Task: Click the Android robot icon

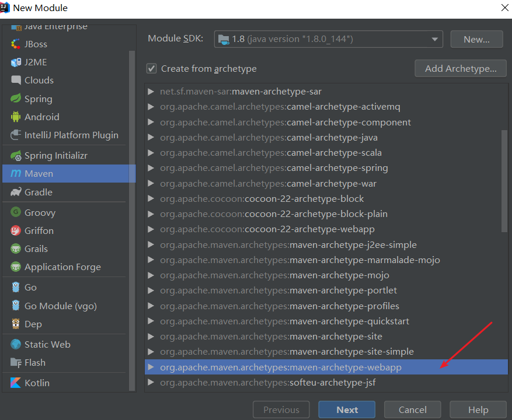Action: [16, 117]
